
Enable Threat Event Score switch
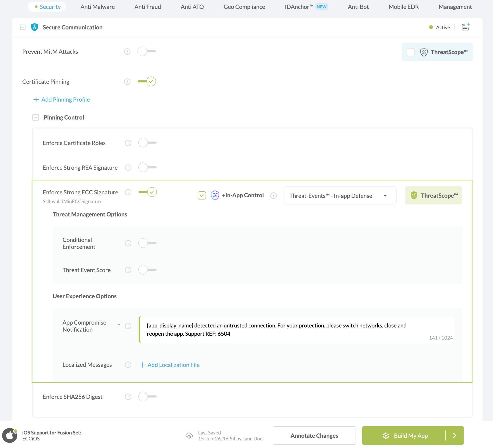point(148,270)
